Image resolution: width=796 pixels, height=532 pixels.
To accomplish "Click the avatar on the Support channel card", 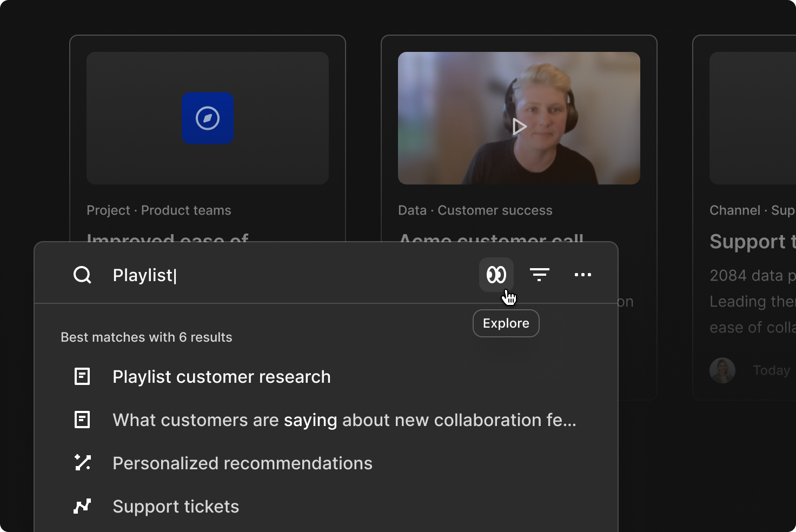I will (x=722, y=370).
